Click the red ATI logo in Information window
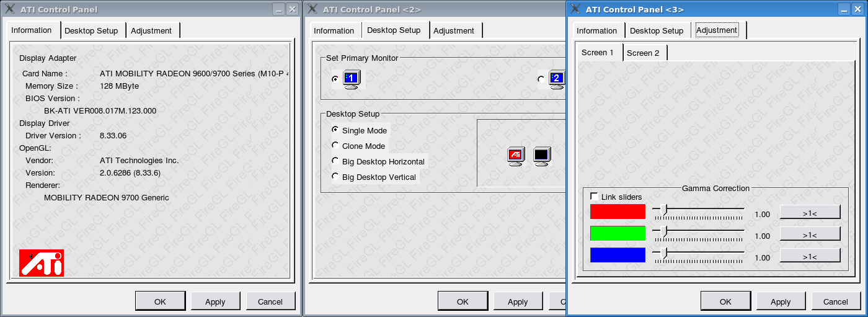Screen dimensions: 868x317 (42, 262)
